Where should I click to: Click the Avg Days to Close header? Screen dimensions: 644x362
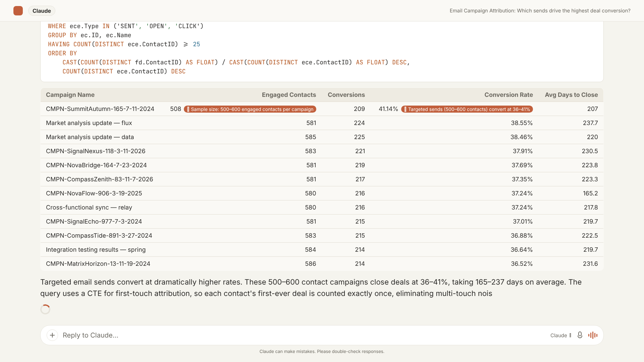pos(571,95)
